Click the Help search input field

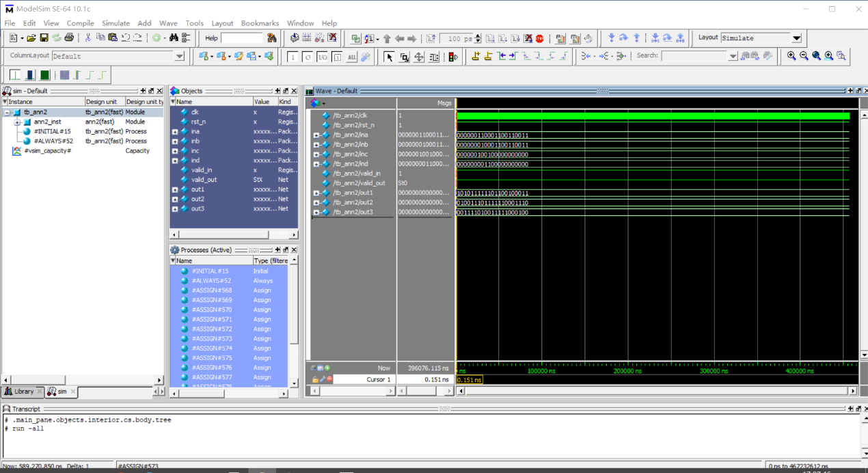point(242,38)
